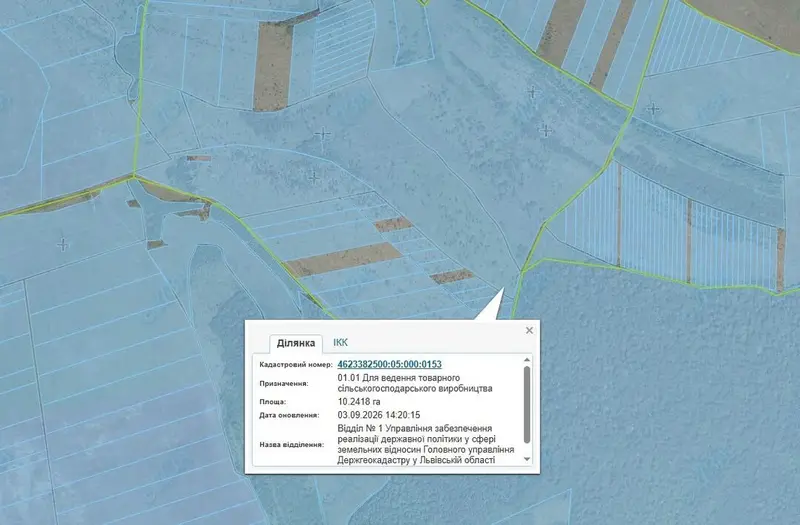Switch to the ІКК tab
The width and height of the screenshot is (800, 525).
click(340, 342)
